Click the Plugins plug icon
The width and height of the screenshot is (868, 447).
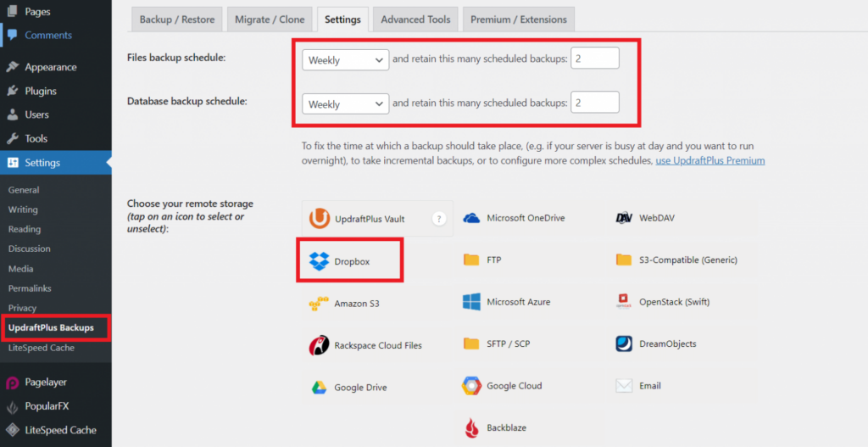(12, 91)
